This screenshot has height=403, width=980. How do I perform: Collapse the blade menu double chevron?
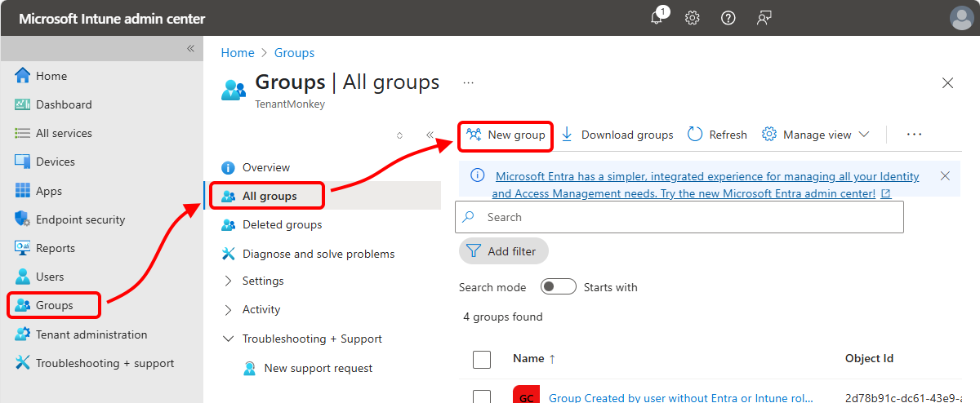(x=430, y=135)
